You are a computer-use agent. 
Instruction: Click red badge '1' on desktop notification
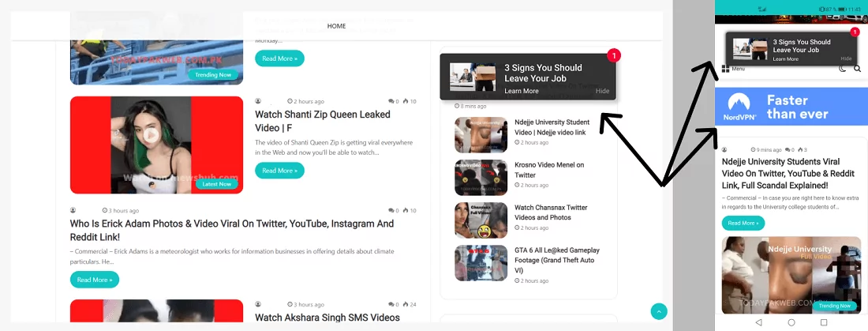coord(614,55)
